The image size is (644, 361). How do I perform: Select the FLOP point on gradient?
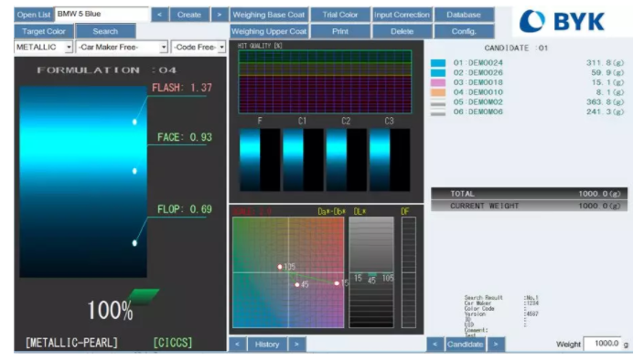[134, 243]
